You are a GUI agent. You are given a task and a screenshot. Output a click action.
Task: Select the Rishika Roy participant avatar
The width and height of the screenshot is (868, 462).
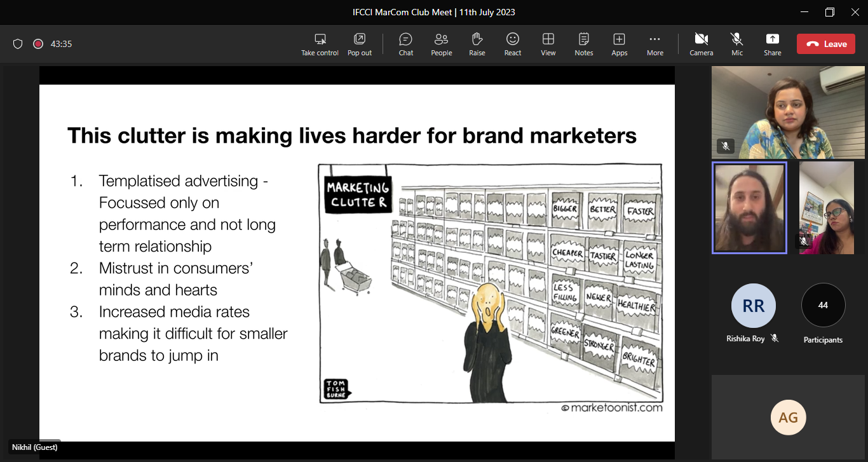pos(753,306)
